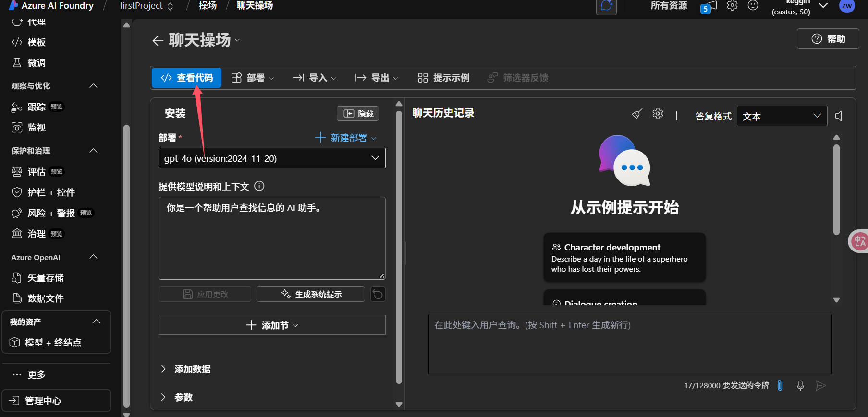Expand the 参数 section

pyautogui.click(x=177, y=397)
